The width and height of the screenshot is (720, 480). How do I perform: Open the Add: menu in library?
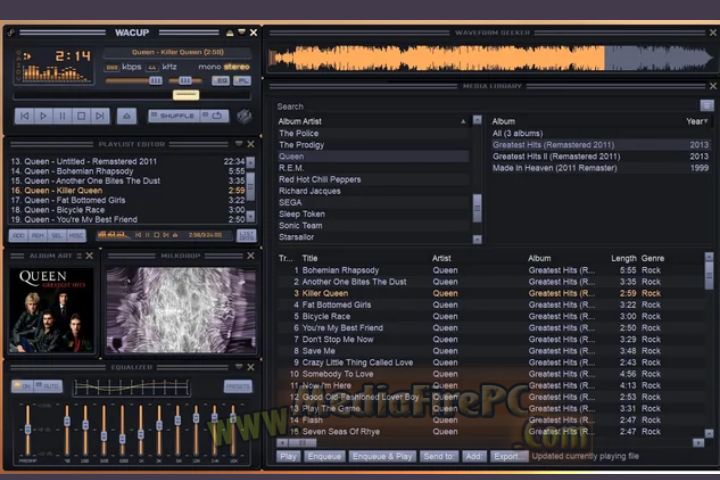(x=473, y=456)
